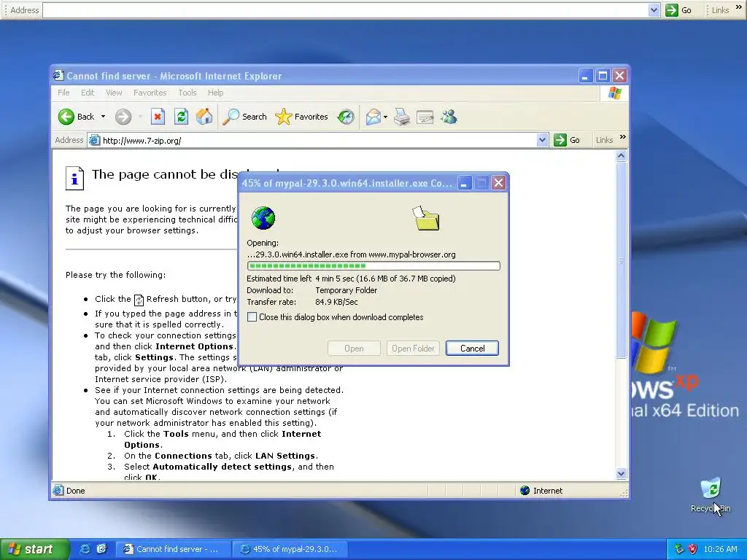
Task: Click Go on the top desktop address bar
Action: pyautogui.click(x=679, y=10)
